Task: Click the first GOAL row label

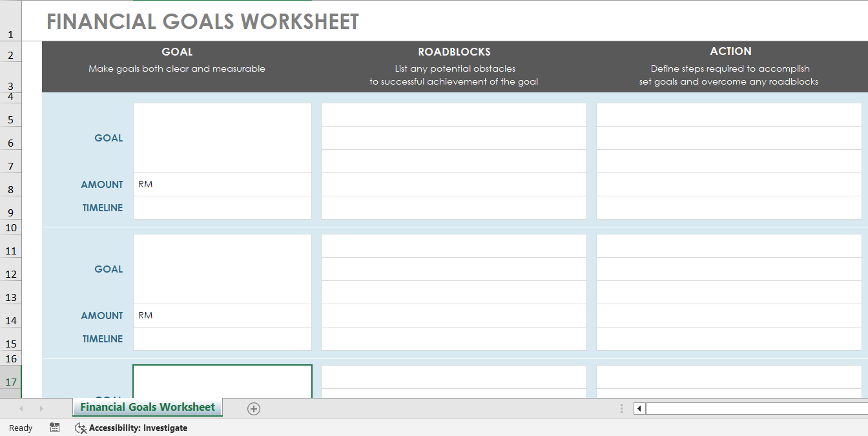Action: [x=108, y=138]
